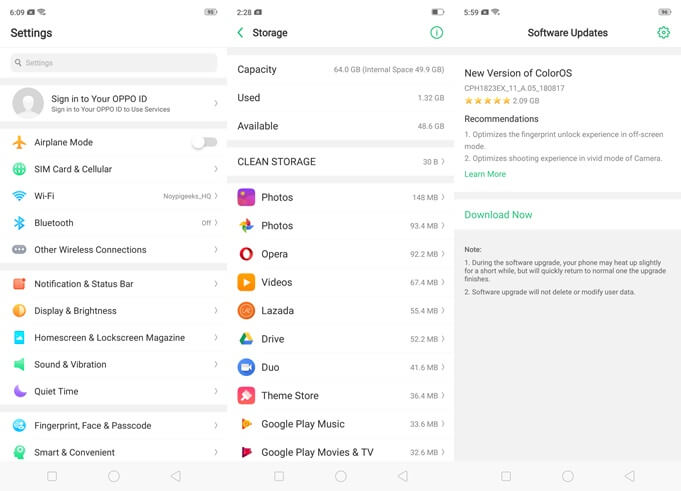Open the Videos 67.4 MB chevron
The width and height of the screenshot is (681, 491).
(x=443, y=282)
